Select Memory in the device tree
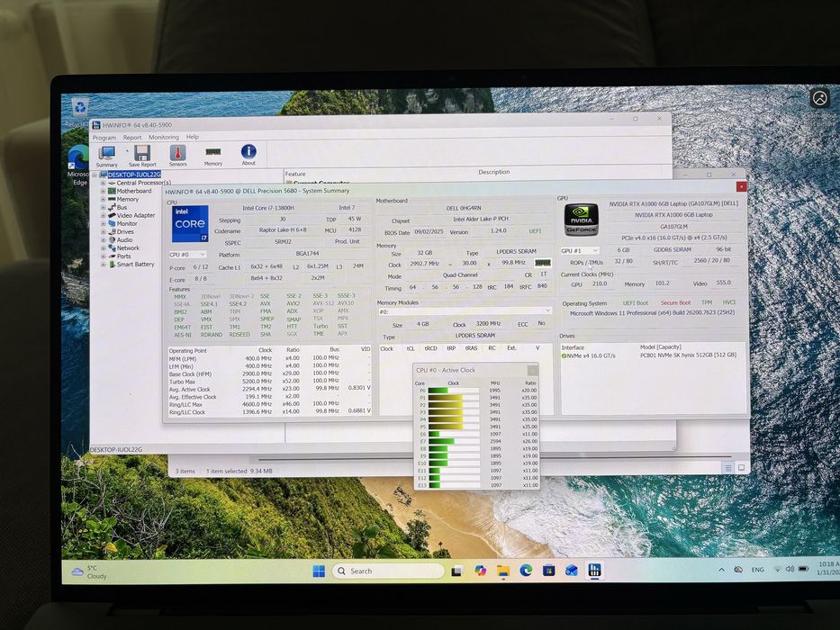Screen dimensions: 840x630 [x=128, y=199]
